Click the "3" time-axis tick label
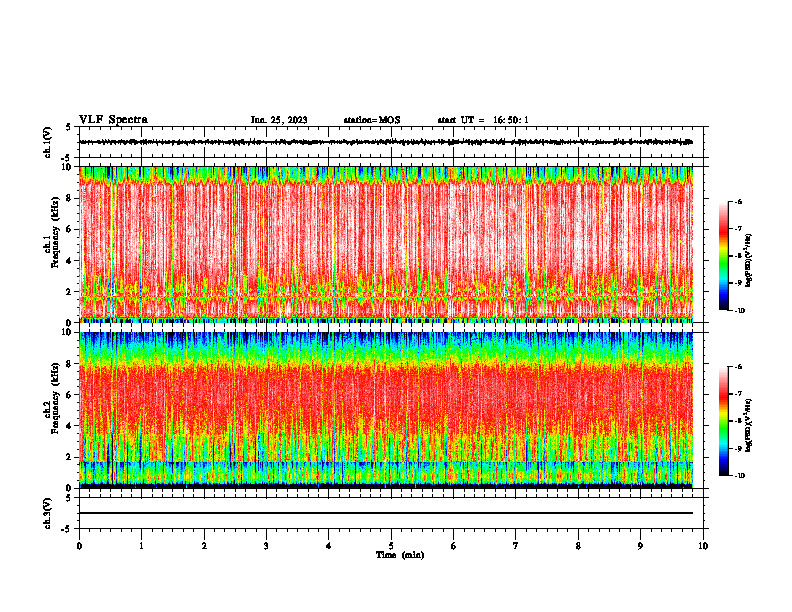 coord(266,546)
